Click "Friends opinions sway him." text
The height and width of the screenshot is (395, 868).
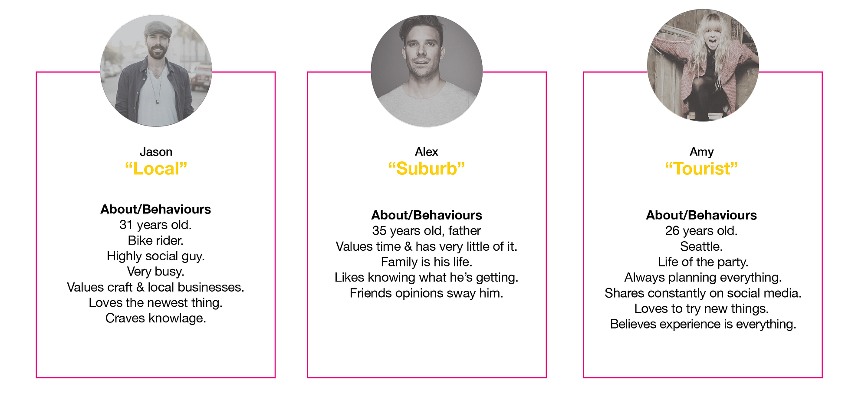427,293
